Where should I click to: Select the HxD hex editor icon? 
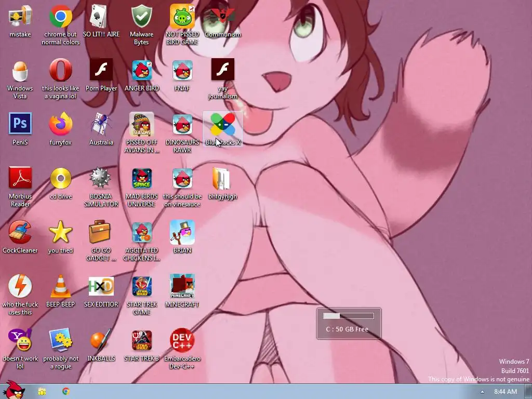pyautogui.click(x=101, y=286)
